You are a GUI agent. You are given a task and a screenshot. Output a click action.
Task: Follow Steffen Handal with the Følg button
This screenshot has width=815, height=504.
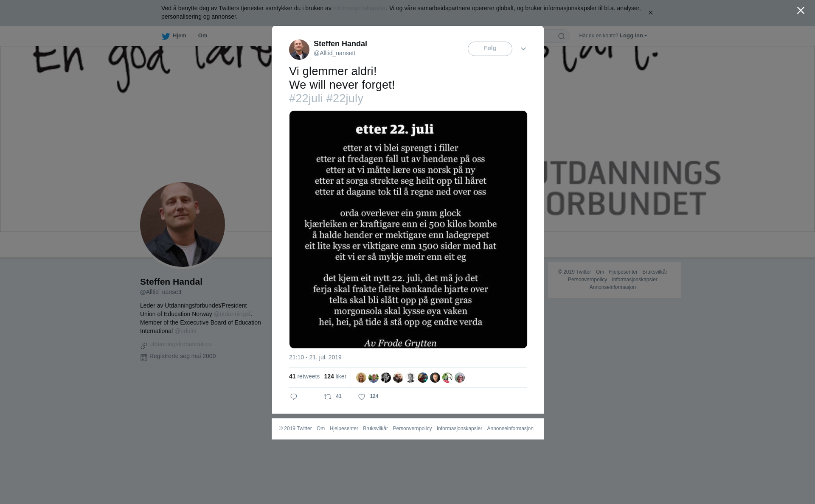point(490,49)
